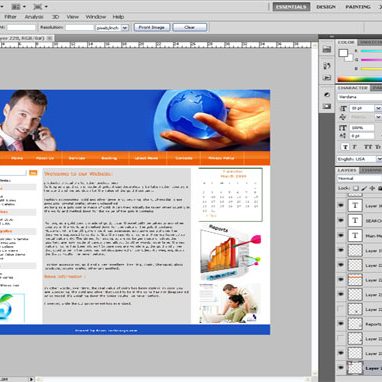Screen dimensions: 382x382
Task: Hide the Main Menu text layer
Action: pyautogui.click(x=341, y=235)
